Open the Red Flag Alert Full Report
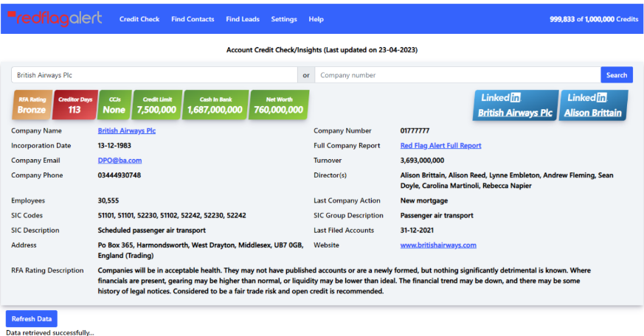The height and width of the screenshot is (336, 644). click(x=440, y=146)
